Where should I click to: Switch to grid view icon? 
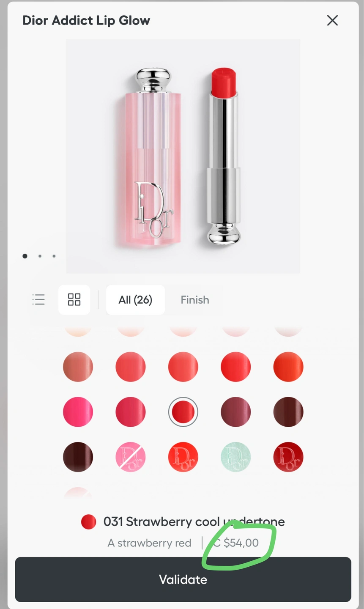[x=74, y=299]
